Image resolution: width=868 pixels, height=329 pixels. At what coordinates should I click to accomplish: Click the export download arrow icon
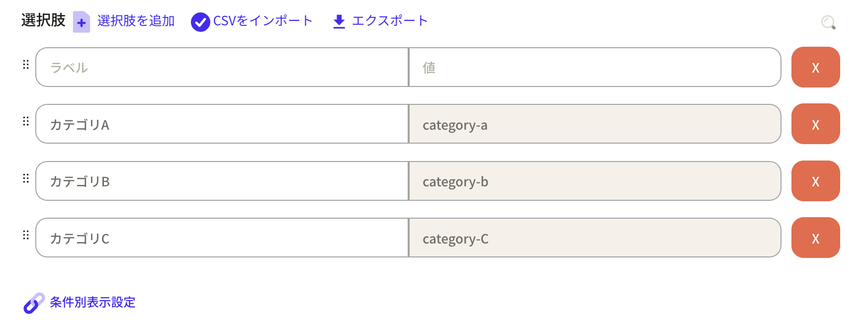339,21
